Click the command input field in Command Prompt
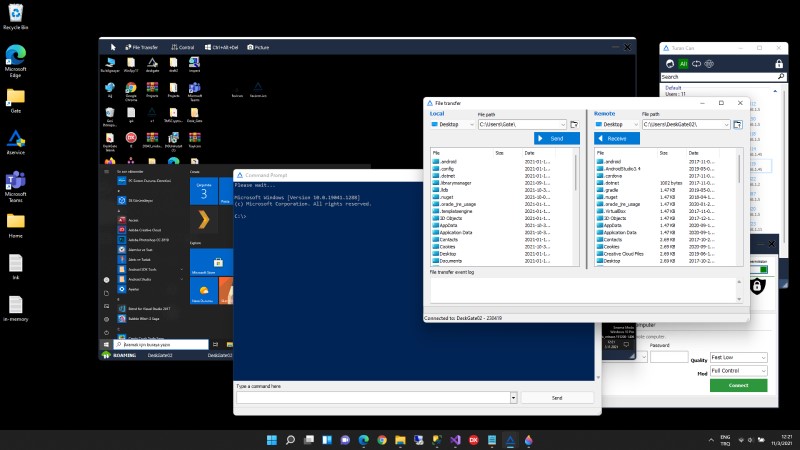The width and height of the screenshot is (800, 450). [x=373, y=397]
